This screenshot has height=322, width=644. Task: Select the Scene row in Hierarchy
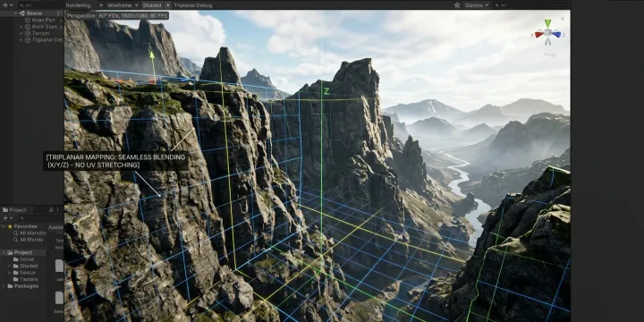point(31,13)
